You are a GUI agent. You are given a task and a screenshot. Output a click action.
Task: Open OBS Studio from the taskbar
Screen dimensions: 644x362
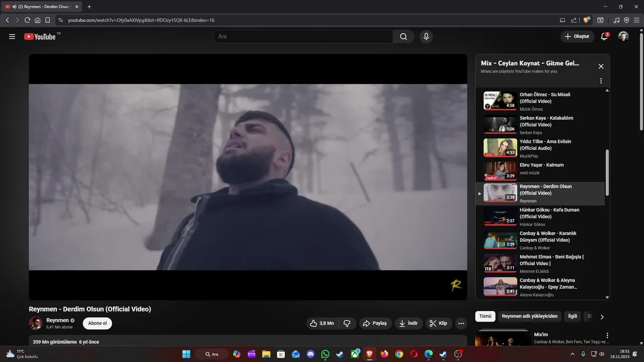[x=458, y=354]
